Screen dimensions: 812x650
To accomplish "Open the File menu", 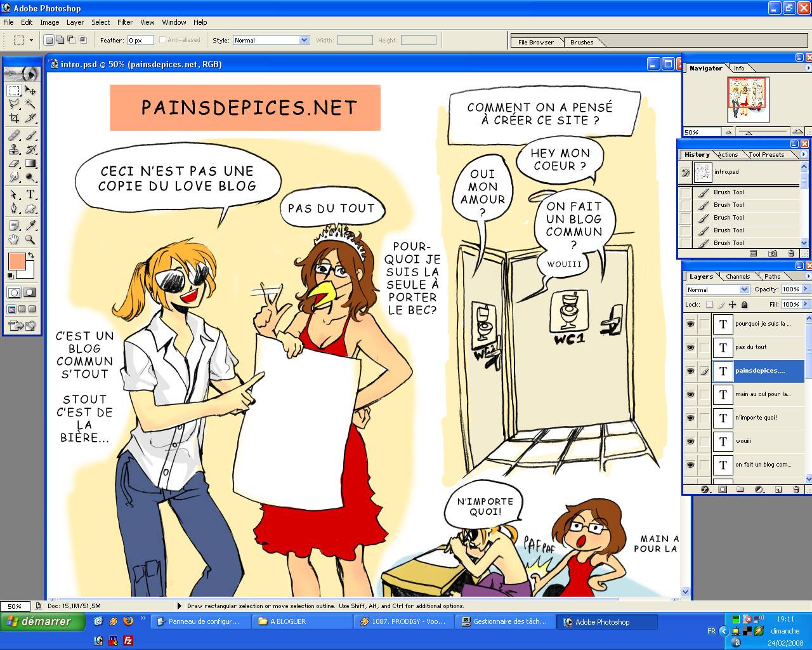I will point(8,22).
